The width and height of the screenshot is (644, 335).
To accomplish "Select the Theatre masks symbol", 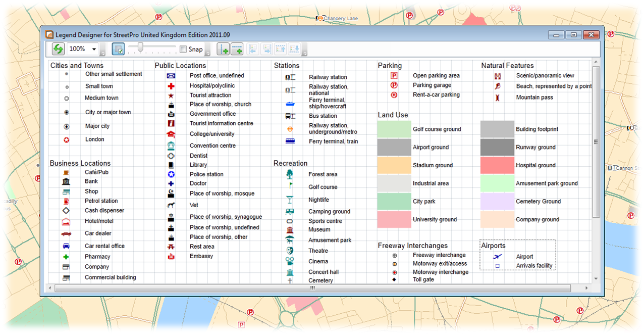I will click(290, 251).
